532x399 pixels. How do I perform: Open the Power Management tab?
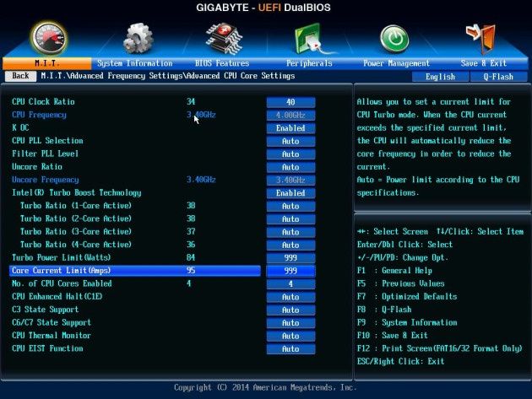coord(396,63)
